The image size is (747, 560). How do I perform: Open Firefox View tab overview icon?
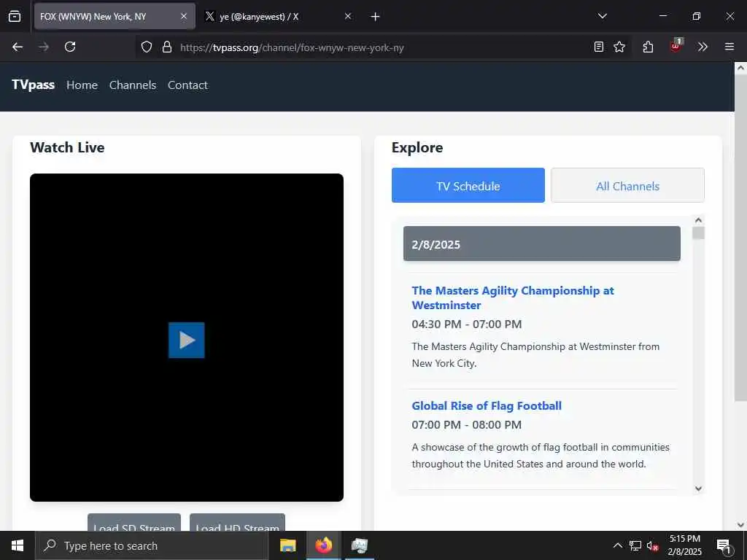[x=15, y=16]
